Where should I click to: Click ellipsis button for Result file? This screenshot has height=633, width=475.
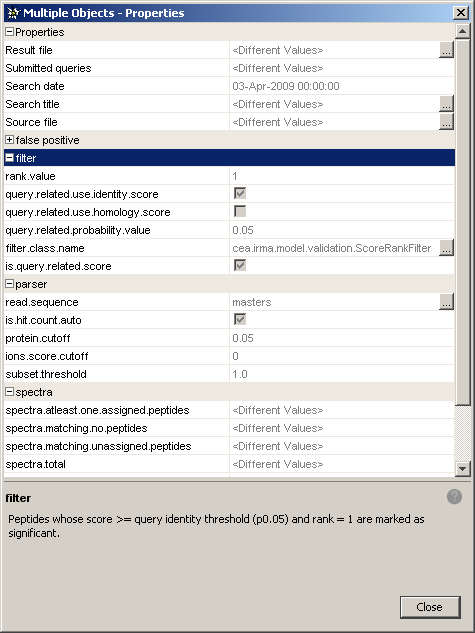point(446,50)
